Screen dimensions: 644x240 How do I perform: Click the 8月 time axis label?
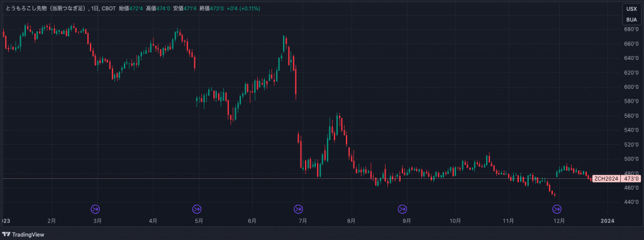(x=351, y=221)
